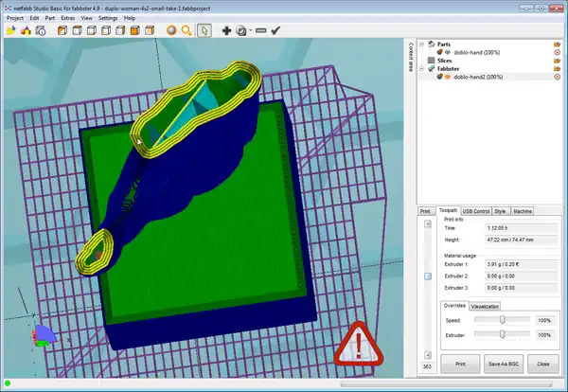Click the orange sphere view icon
This screenshot has height=392, width=568.
coord(171,30)
